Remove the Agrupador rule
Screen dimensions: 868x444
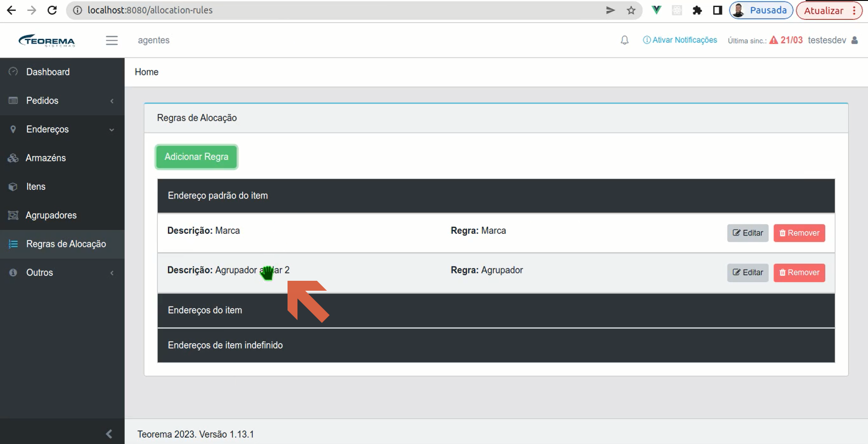point(799,273)
